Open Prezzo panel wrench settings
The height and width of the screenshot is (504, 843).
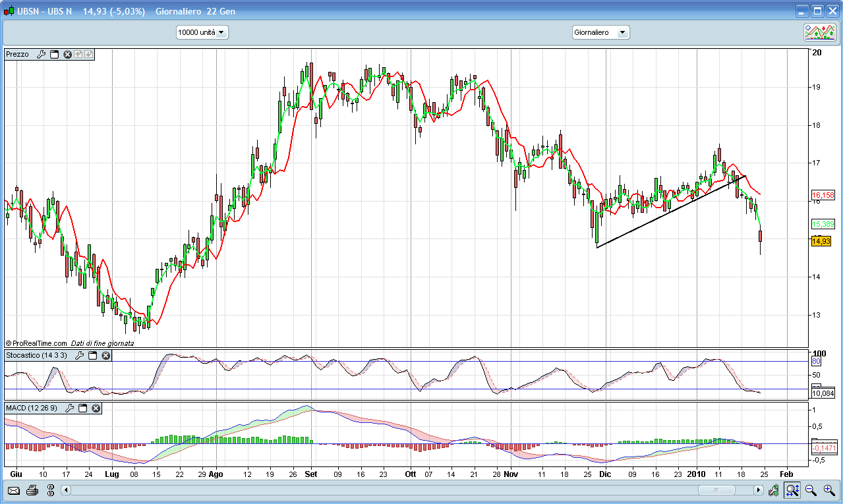[x=41, y=54]
